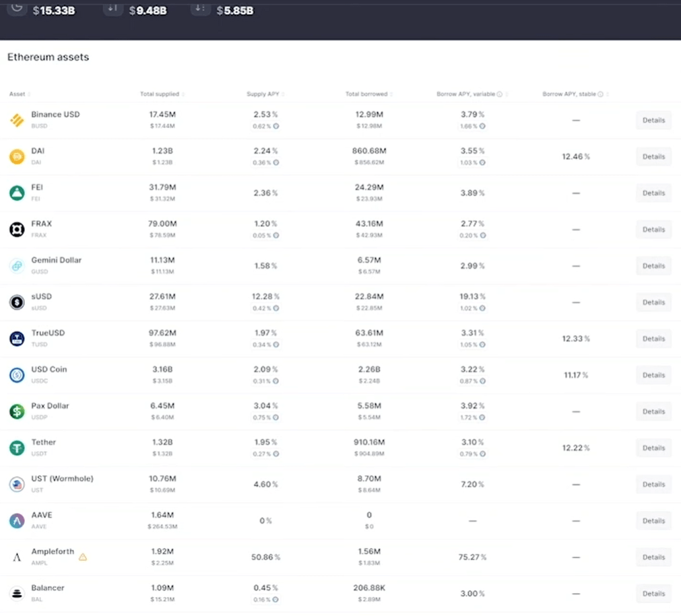Click the info icon beside Borrow APY, variable
The width and height of the screenshot is (681, 616).
pos(499,94)
